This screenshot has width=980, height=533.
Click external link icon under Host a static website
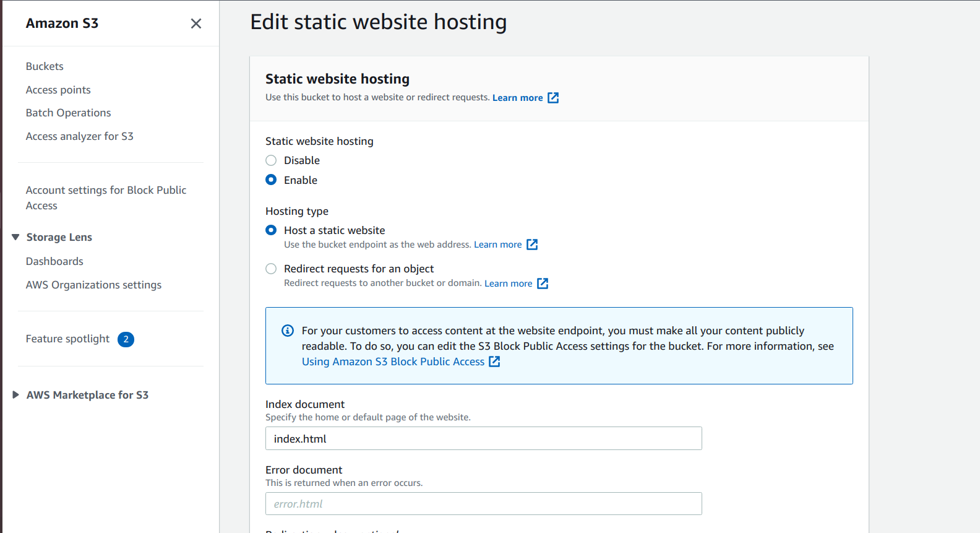[532, 245]
